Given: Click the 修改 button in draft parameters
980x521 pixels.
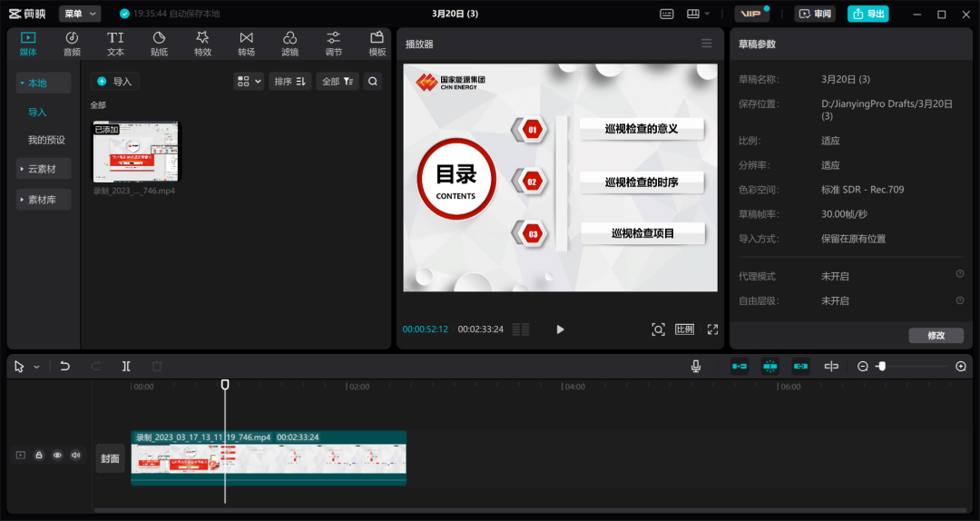Looking at the screenshot, I should pos(936,335).
